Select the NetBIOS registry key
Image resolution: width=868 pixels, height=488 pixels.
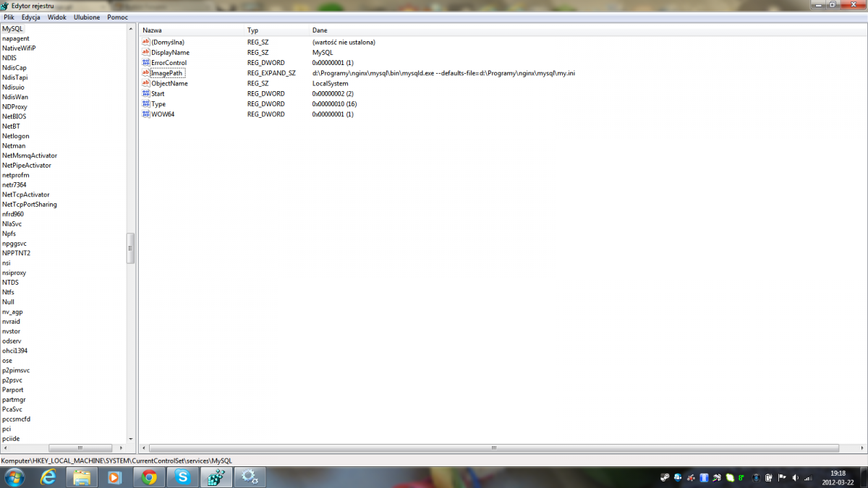(x=14, y=116)
